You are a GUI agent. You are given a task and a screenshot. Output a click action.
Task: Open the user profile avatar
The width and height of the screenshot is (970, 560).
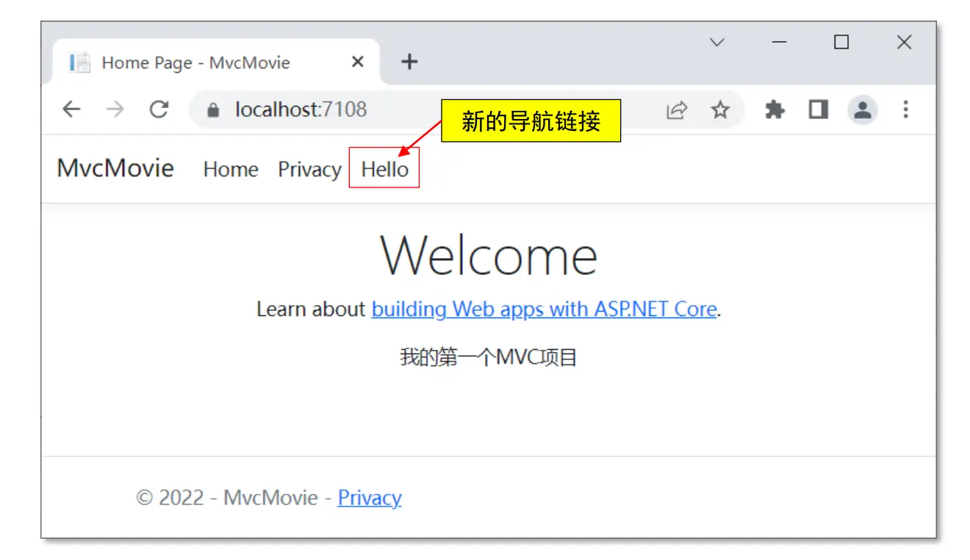point(863,110)
